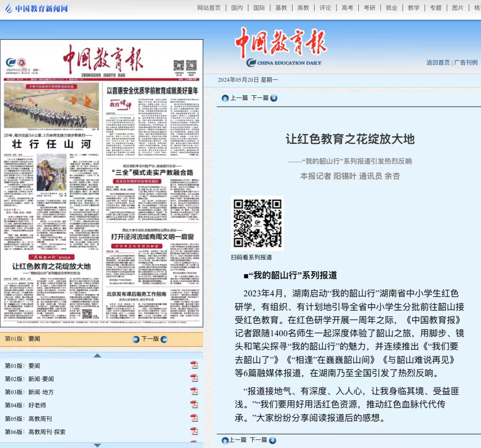Click the left arrow icon before 下一版
Screen dimensions: 481x448
(136, 339)
